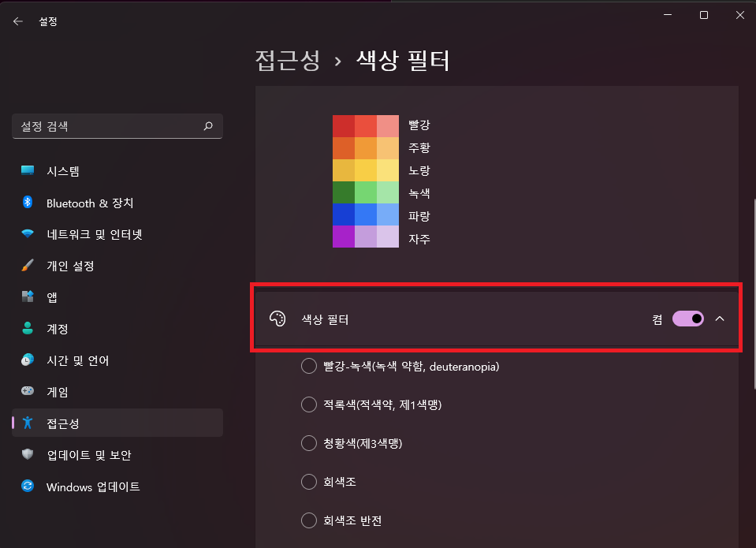Screen dimensions: 756x548
Task: Click the 설정 window title text
Action: click(x=48, y=21)
